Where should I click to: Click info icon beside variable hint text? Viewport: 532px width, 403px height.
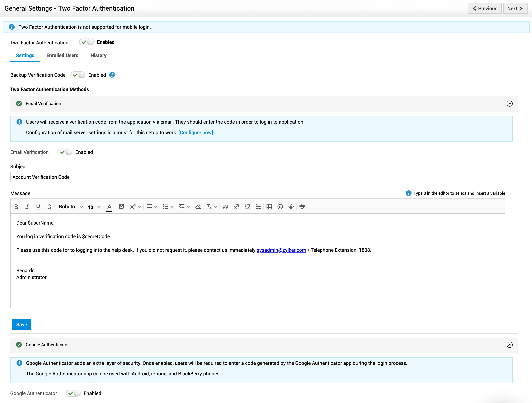[408, 193]
